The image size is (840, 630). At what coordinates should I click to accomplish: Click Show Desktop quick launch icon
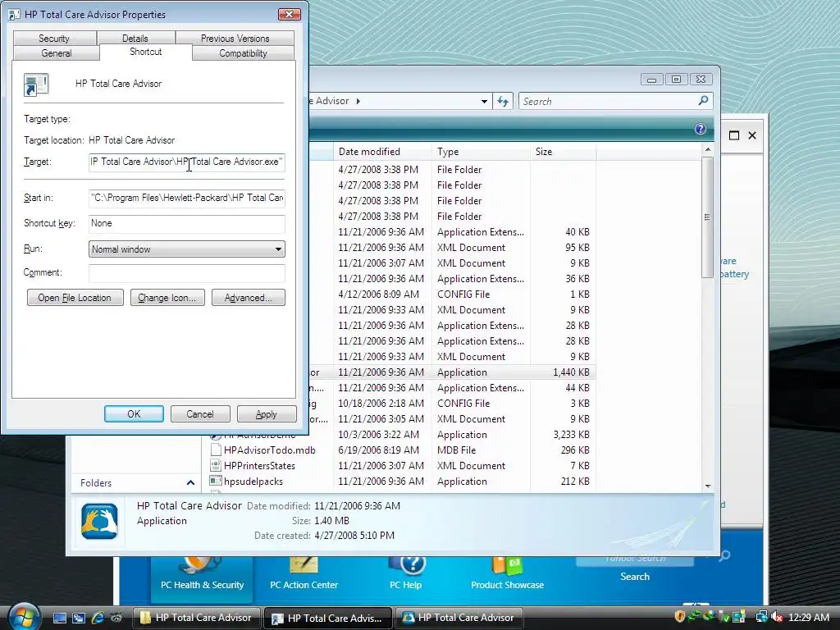pyautogui.click(x=59, y=619)
